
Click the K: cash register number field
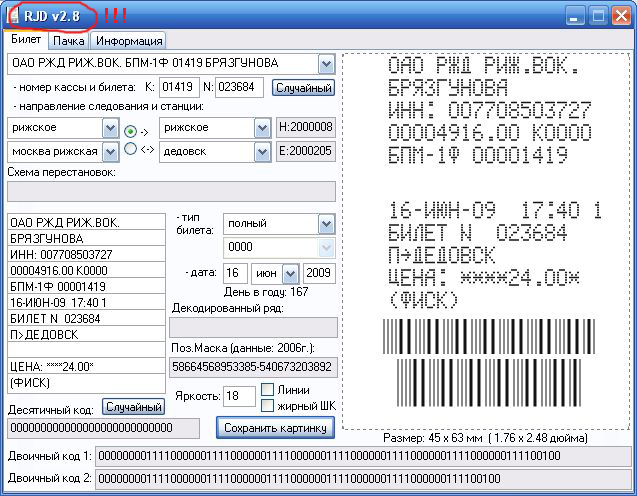179,87
